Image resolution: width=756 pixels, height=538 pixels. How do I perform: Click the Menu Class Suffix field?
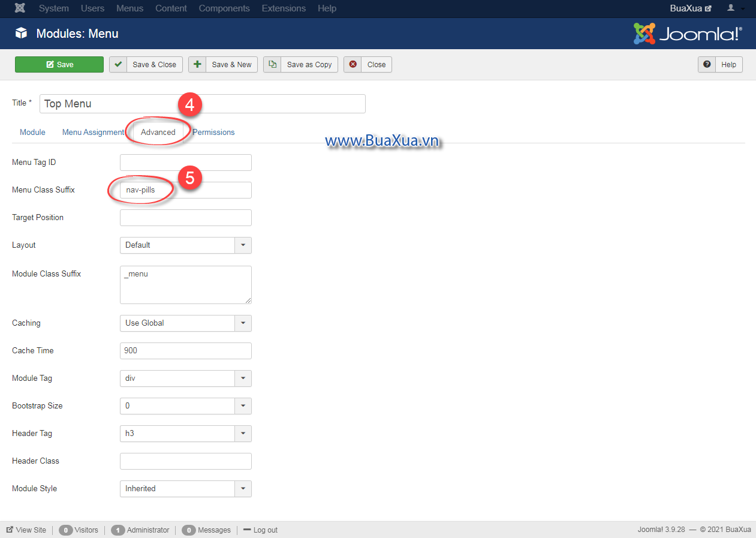186,190
